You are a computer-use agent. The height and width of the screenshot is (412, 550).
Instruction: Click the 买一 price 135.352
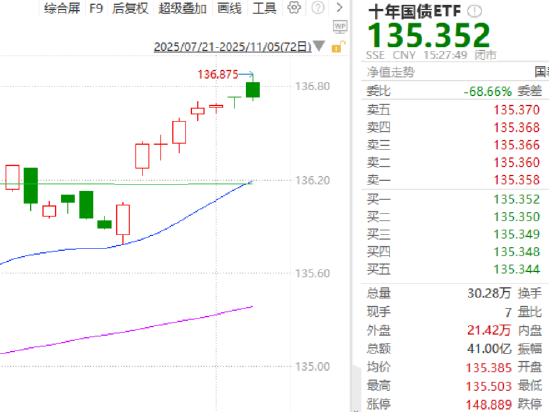pyautogui.click(x=517, y=199)
